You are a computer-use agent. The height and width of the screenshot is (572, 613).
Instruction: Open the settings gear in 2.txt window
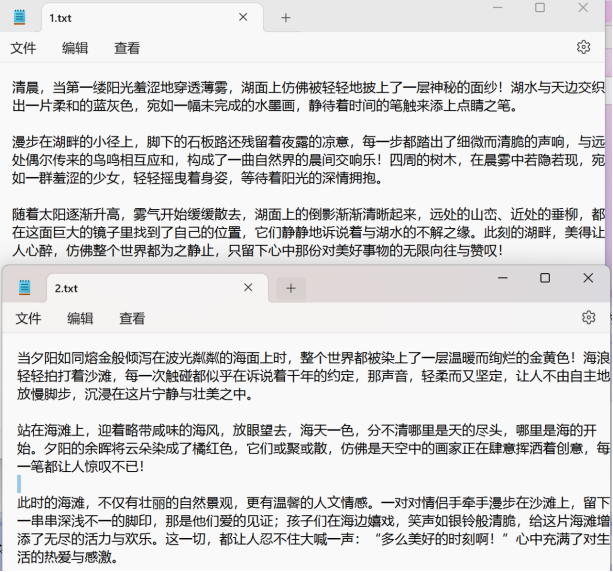(588, 317)
